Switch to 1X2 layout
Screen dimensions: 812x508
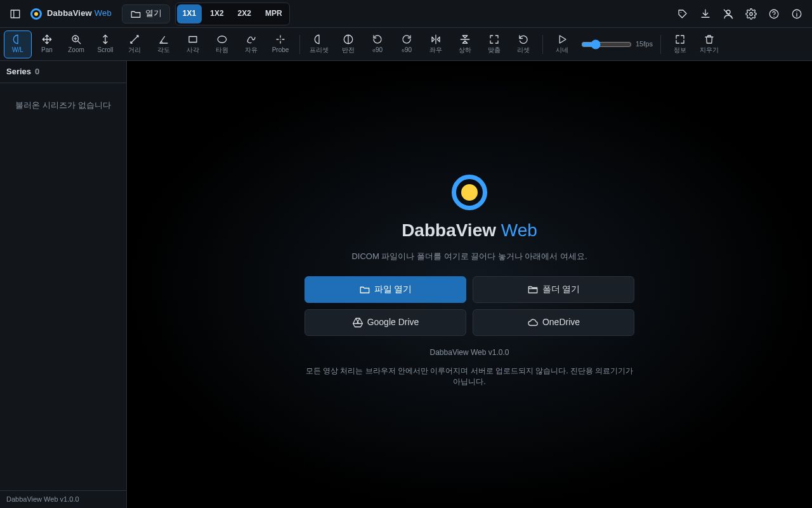(217, 14)
